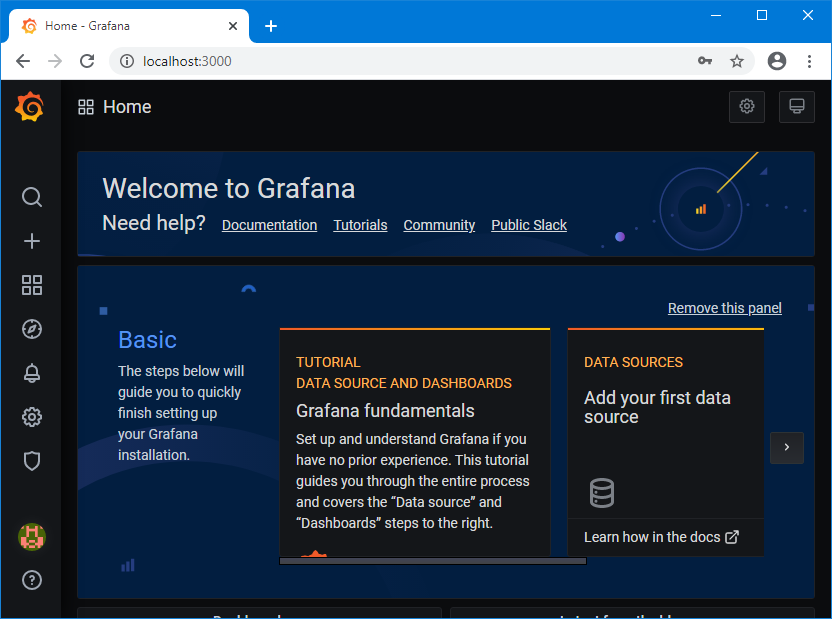Click TUTORIAL label in fundamentals card
The image size is (832, 619).
pos(328,362)
